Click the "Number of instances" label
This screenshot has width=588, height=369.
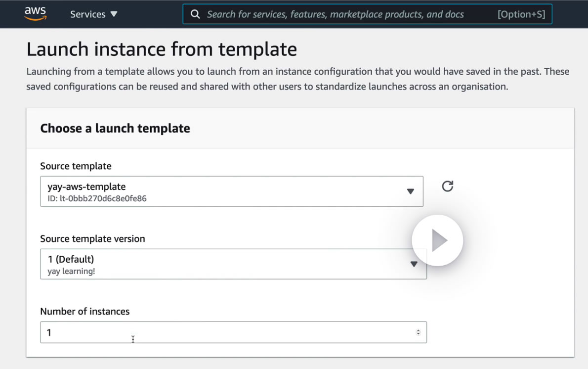[84, 312]
